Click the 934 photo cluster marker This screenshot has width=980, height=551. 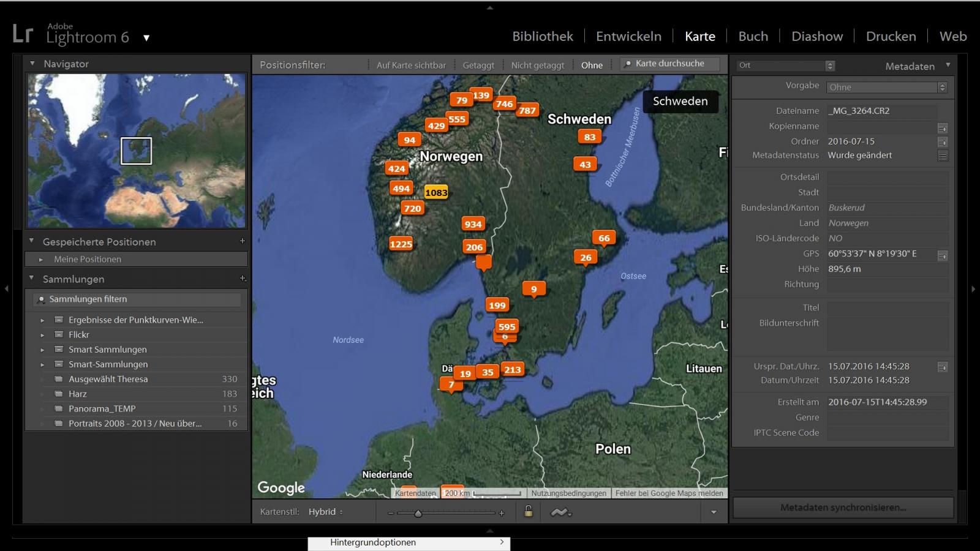pyautogui.click(x=473, y=224)
